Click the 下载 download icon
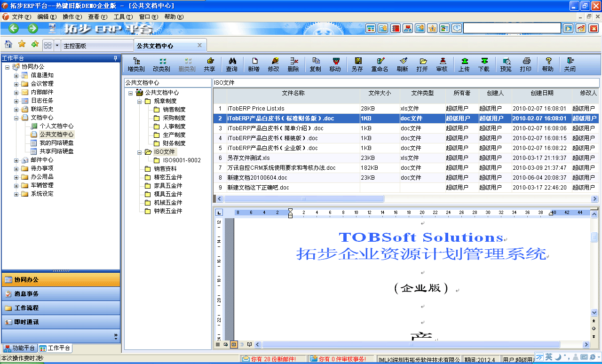 (483, 61)
